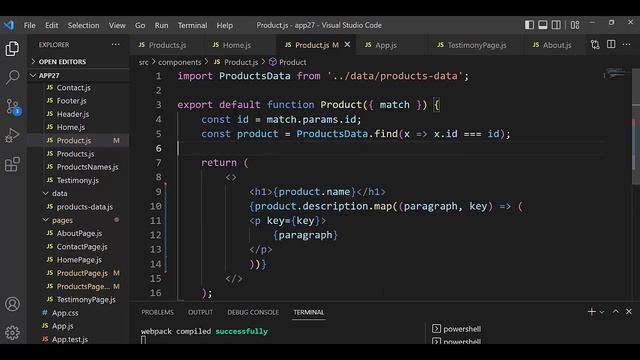
Task: Click the components breadcrumb
Action: coord(180,62)
